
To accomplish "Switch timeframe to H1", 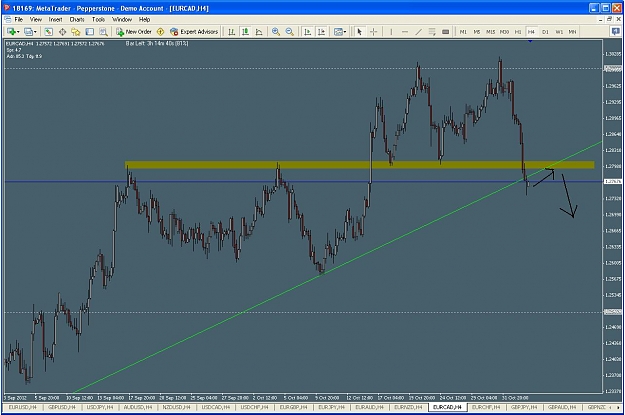I will [518, 32].
